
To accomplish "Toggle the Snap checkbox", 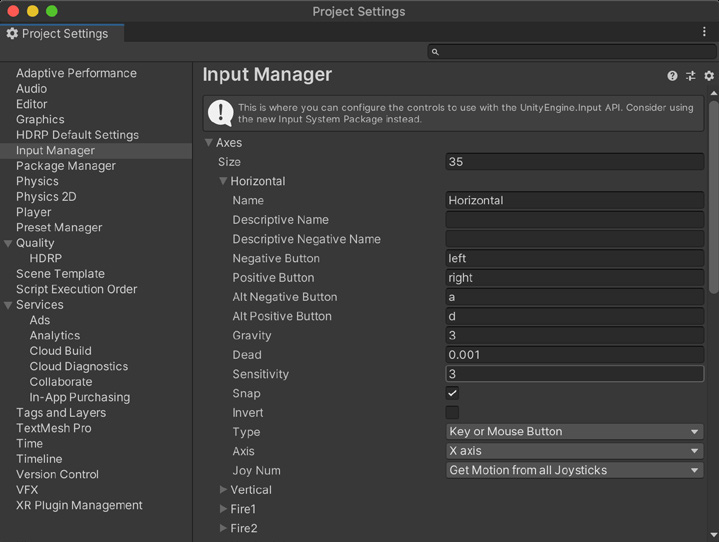I will click(452, 393).
